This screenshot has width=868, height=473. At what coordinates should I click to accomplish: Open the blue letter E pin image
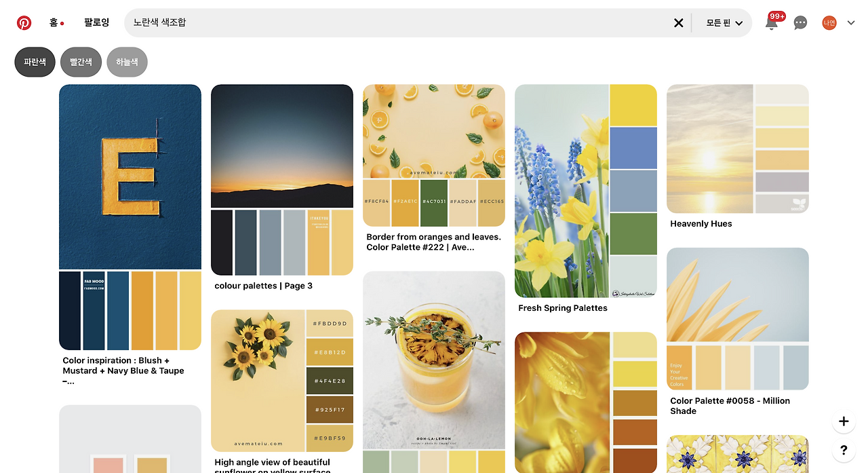click(130, 217)
